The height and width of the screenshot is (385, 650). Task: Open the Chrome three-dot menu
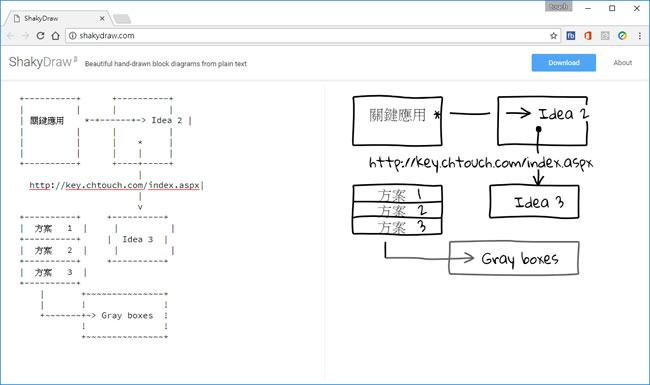coord(640,36)
